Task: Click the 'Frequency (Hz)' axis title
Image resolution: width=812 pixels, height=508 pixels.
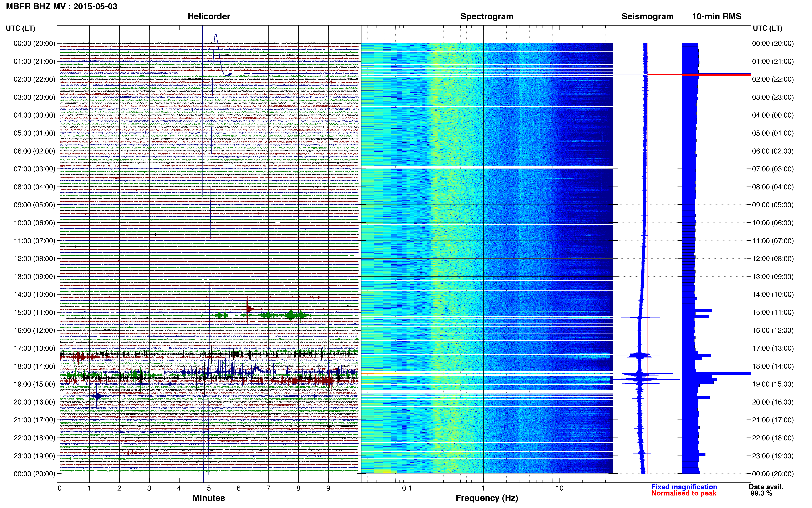Action: (487, 498)
